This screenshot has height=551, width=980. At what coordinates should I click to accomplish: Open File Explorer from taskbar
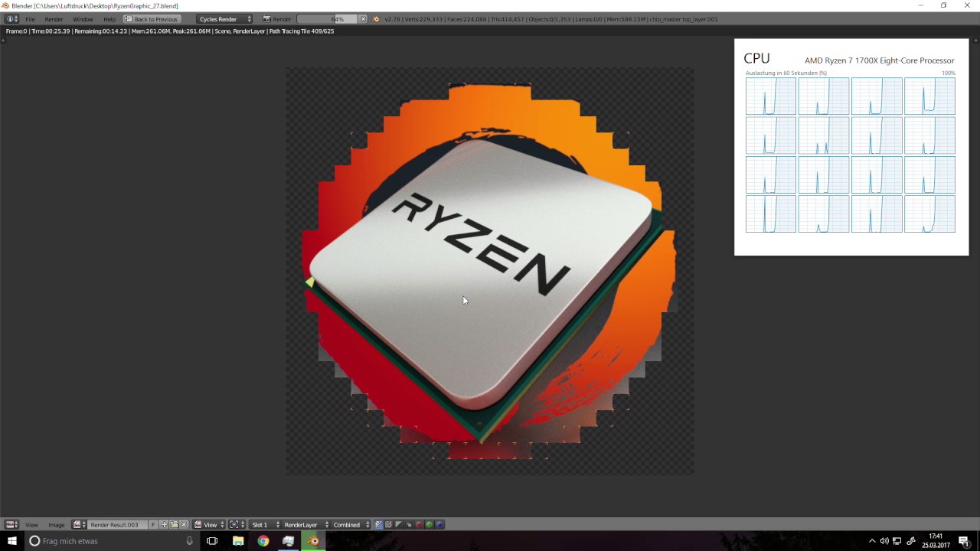coord(238,541)
